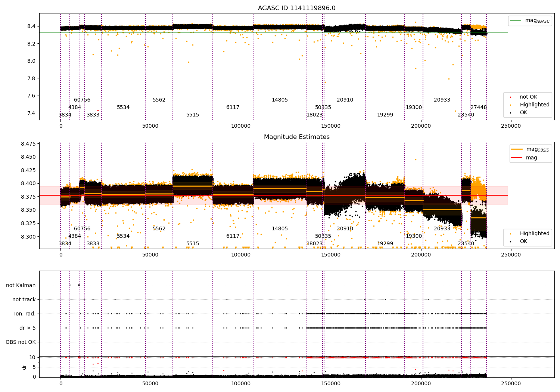Click y-axis tick '7.8' in AGASC ID plot

pos(31,78)
